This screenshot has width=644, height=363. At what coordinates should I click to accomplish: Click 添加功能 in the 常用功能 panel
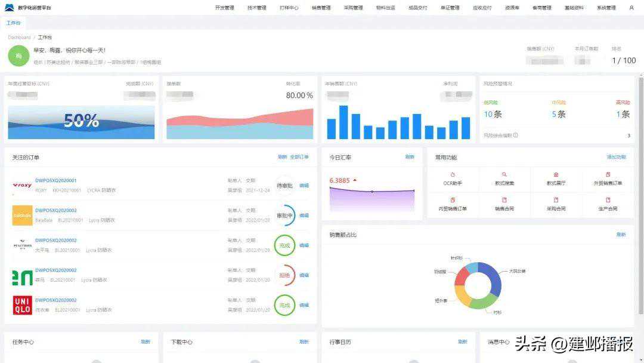point(616,157)
